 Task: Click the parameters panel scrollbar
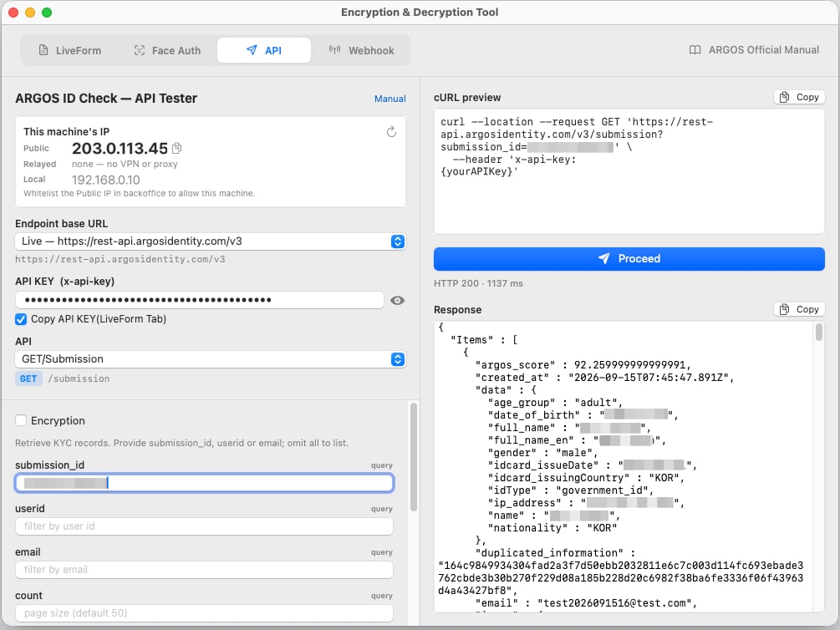point(414,457)
